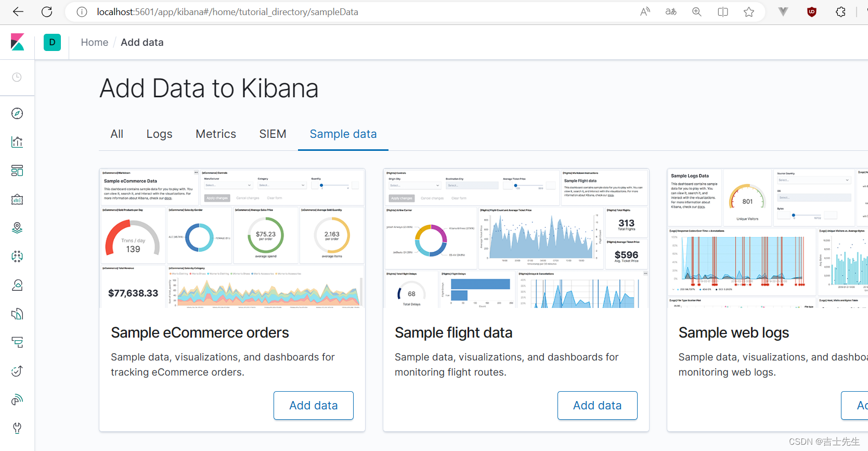
Task: Open Maps icon in sidebar
Action: (x=17, y=228)
